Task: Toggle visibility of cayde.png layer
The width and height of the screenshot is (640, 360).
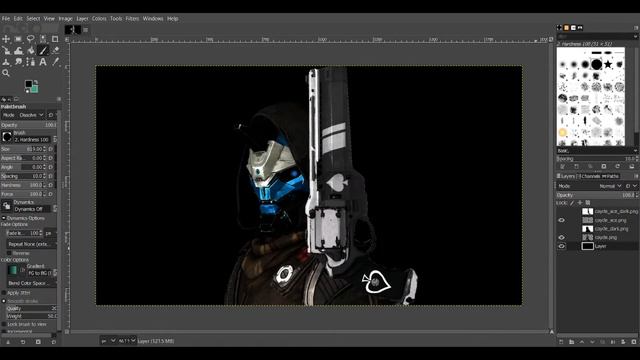Action: [562, 237]
